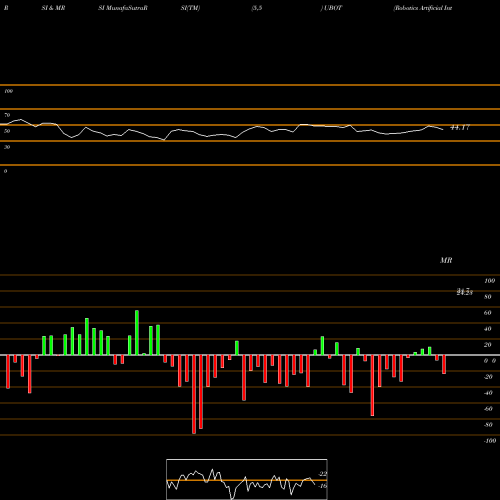Click the 'MR' panel label
The image size is (500, 500).
pyautogui.click(x=446, y=260)
